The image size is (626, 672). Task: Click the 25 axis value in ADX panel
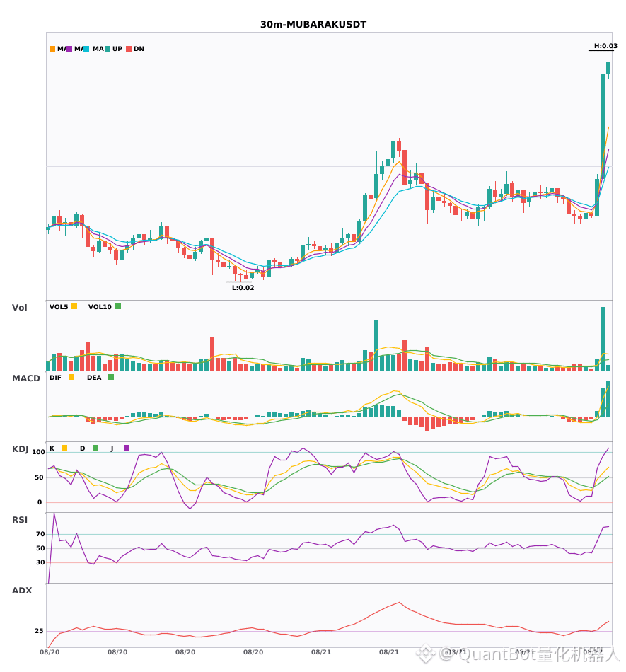click(x=39, y=631)
